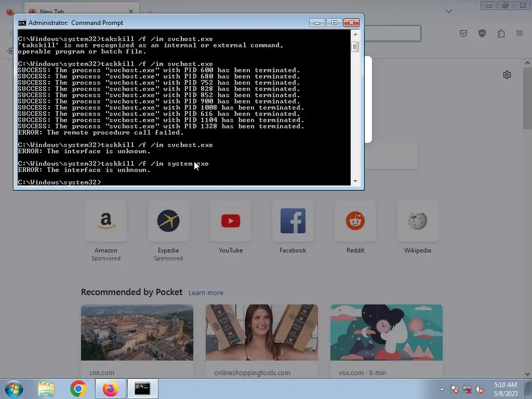
Task: Open the YouTube shortcut tile
Action: pyautogui.click(x=231, y=221)
